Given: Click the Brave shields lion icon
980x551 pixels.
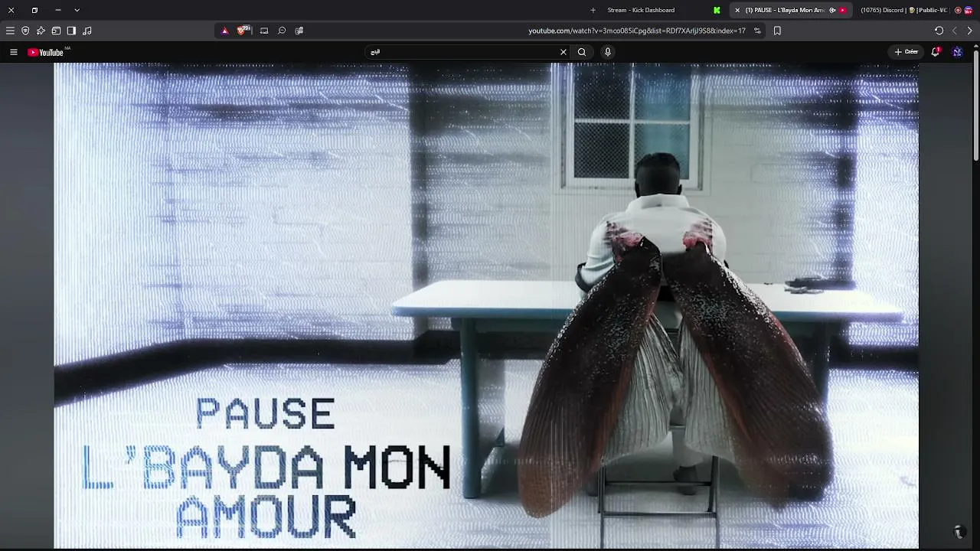Looking at the screenshot, I should pyautogui.click(x=243, y=31).
